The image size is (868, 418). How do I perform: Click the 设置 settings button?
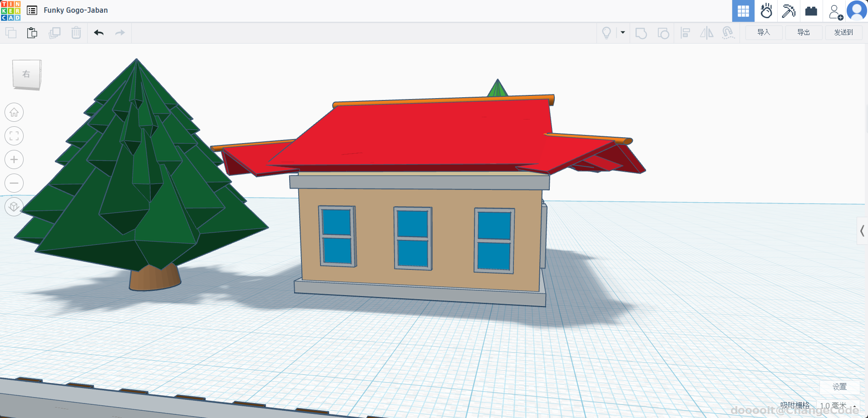click(x=839, y=387)
